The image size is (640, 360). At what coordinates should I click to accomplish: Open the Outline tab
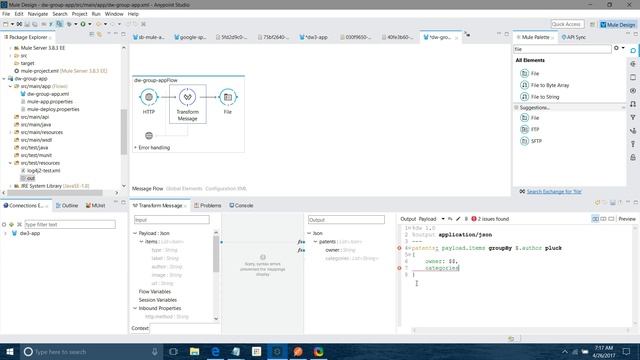click(67, 206)
